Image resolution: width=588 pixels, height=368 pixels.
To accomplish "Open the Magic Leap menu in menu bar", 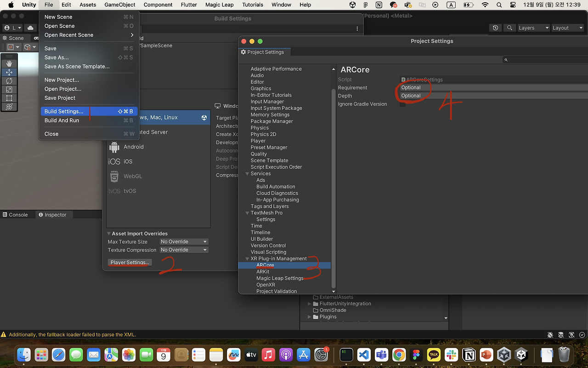I will (219, 5).
